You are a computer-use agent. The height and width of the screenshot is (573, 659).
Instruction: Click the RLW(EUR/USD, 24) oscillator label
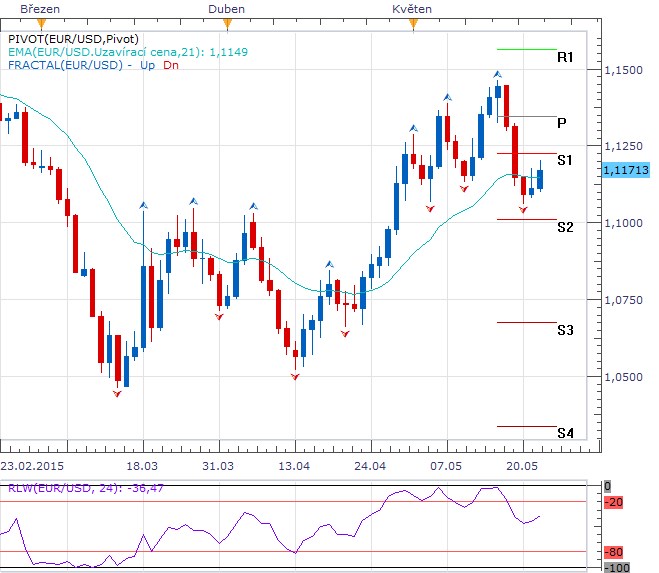(x=86, y=489)
